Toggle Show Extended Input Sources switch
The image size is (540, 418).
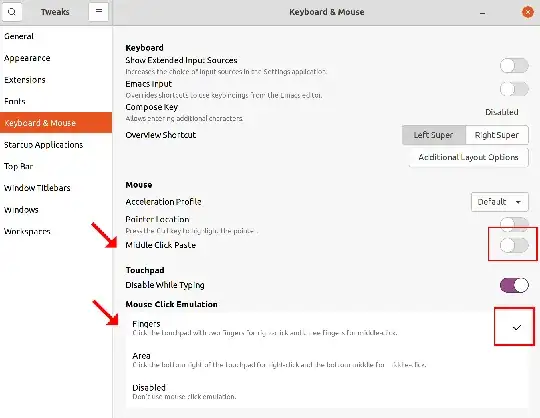[514, 65]
